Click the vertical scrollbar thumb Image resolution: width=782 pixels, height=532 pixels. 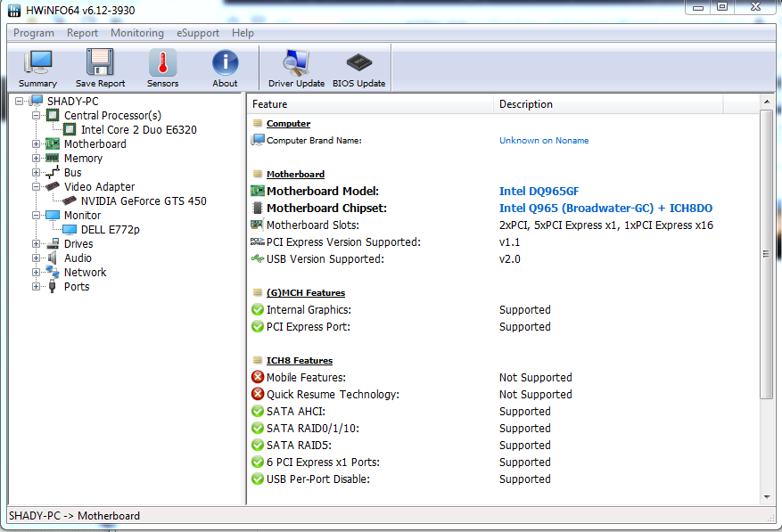767,254
